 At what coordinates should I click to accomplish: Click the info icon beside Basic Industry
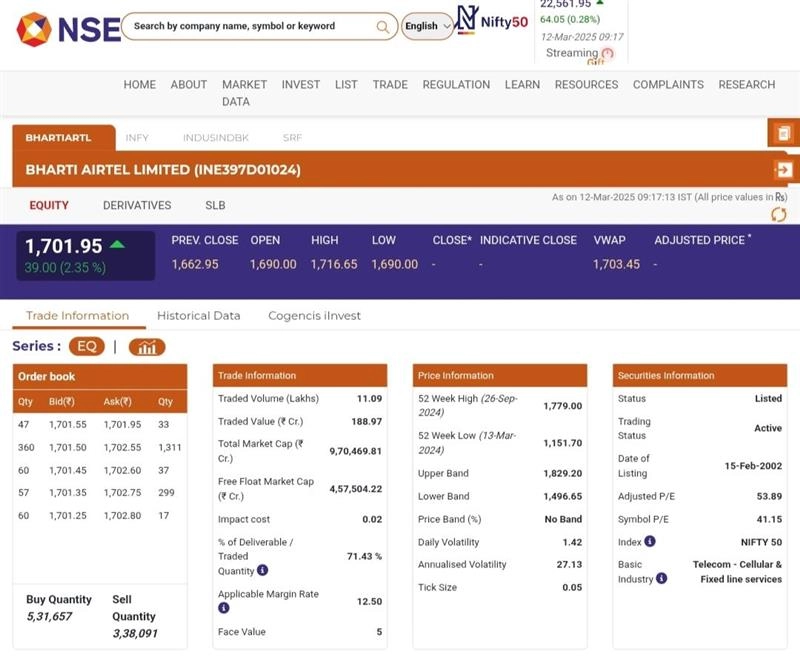pos(661,578)
